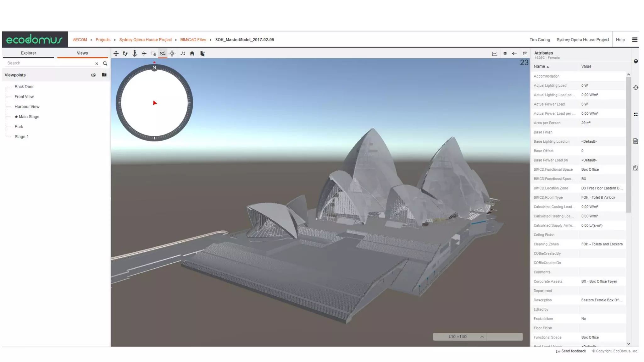644x362 pixels.
Task: Select the orbit camera tool
Action: pyautogui.click(x=163, y=53)
